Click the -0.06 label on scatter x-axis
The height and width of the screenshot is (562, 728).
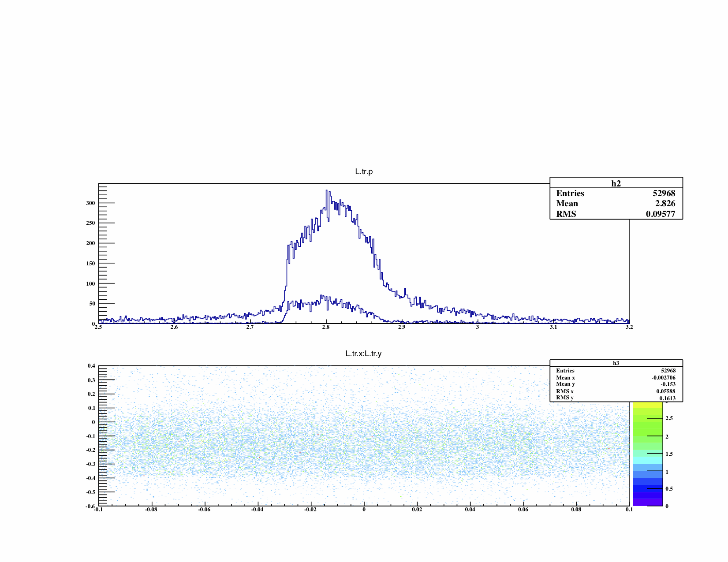[x=205, y=510]
